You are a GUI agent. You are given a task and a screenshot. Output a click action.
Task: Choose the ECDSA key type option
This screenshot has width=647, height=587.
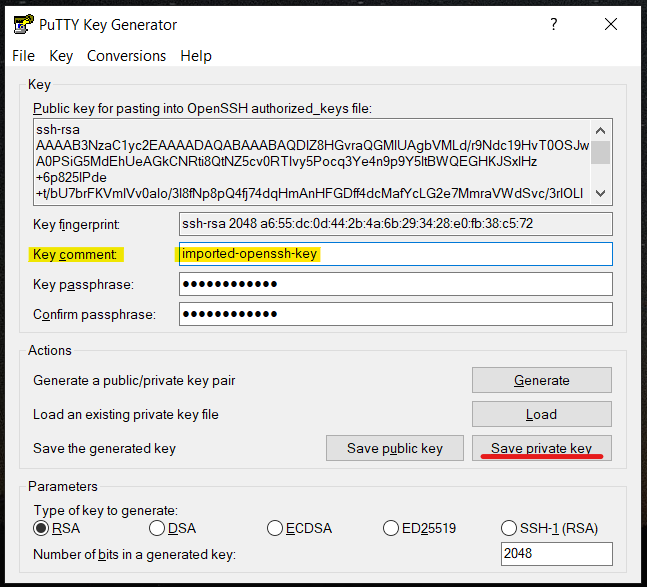pyautogui.click(x=275, y=528)
